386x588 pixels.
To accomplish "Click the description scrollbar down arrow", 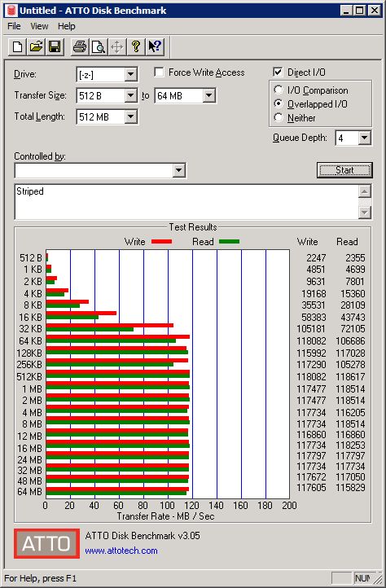I will click(x=365, y=213).
